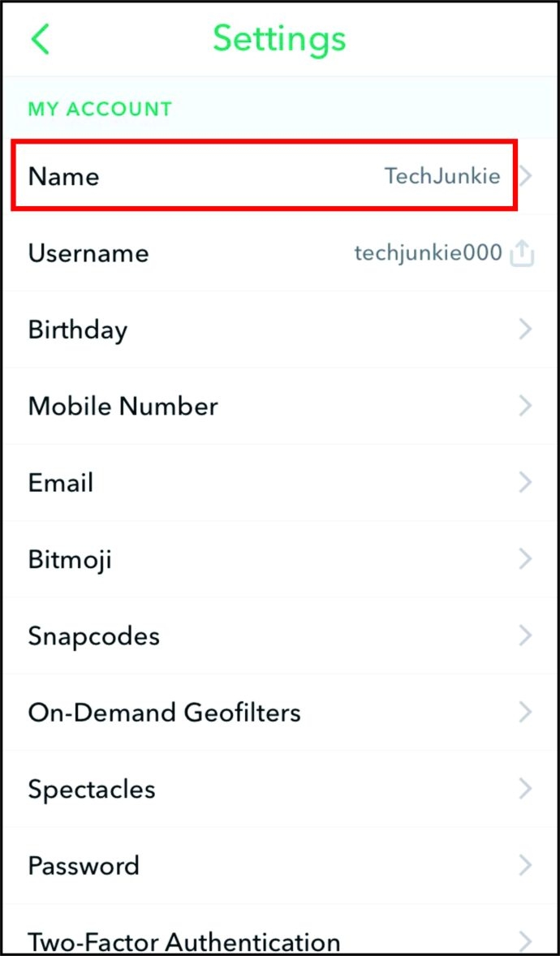Open the Birthday setting
The width and height of the screenshot is (560, 956).
click(x=78, y=329)
